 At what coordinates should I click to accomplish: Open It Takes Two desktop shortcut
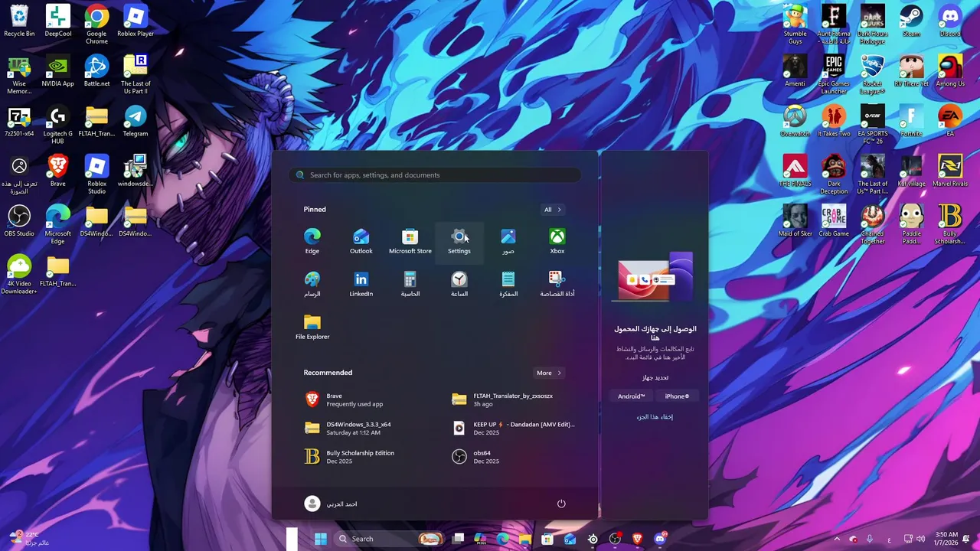[834, 121]
